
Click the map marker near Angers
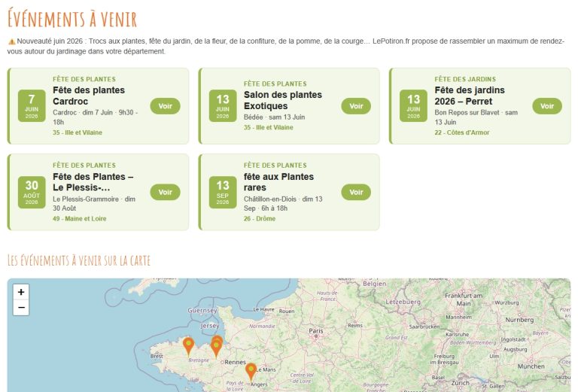click(x=251, y=372)
